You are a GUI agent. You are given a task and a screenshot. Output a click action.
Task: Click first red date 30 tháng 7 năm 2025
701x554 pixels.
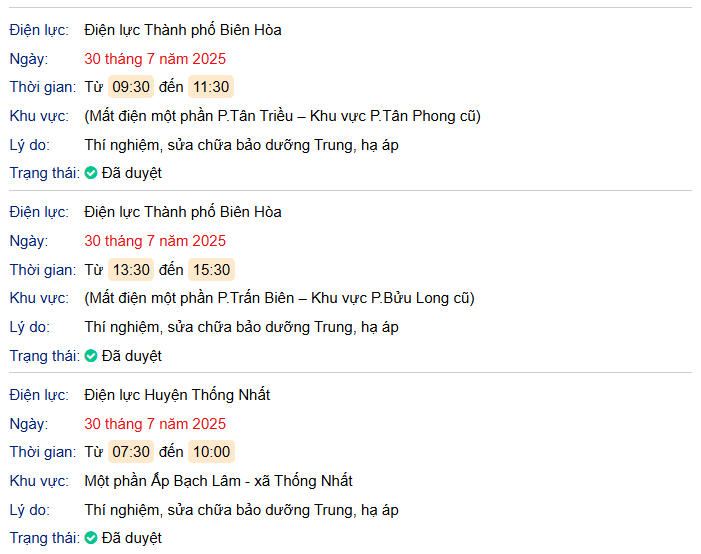pos(155,58)
